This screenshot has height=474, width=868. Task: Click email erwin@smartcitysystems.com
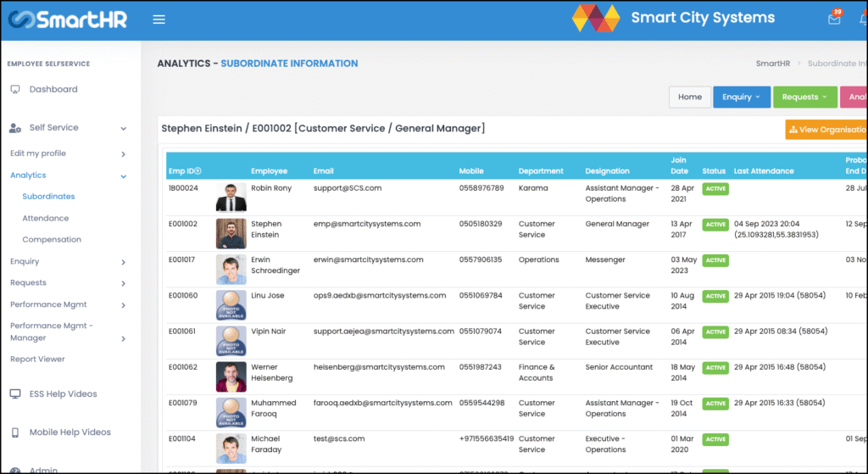[368, 259]
